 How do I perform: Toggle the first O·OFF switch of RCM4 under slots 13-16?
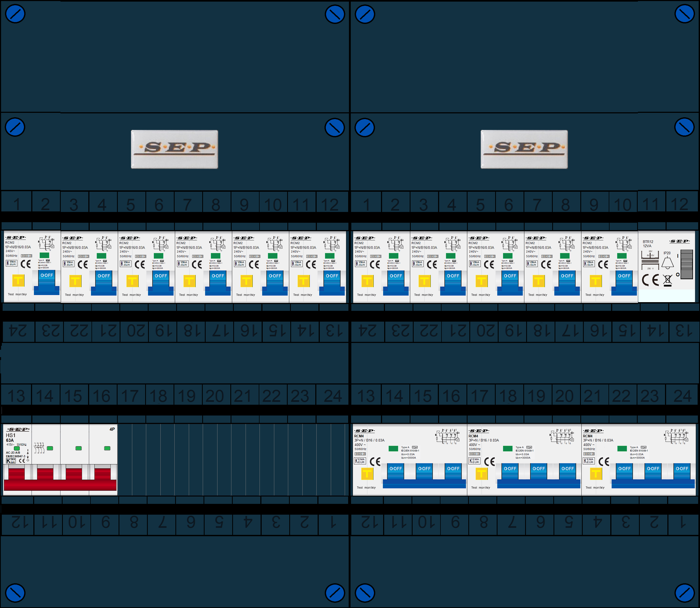coord(395,472)
